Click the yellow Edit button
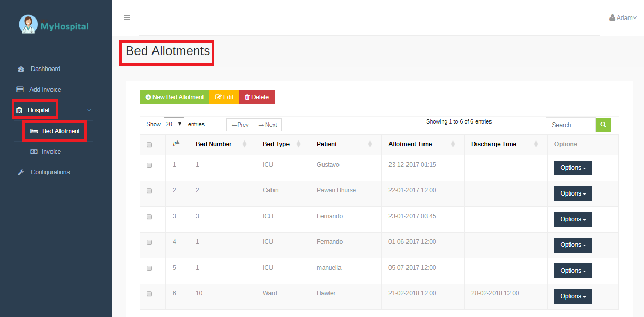The height and width of the screenshot is (317, 644). point(224,97)
